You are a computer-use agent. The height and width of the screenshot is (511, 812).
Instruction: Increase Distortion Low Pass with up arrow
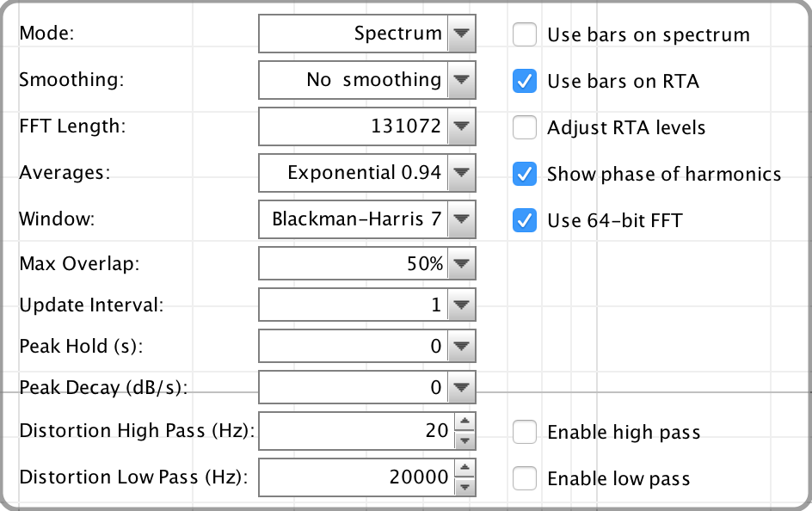coord(464,468)
